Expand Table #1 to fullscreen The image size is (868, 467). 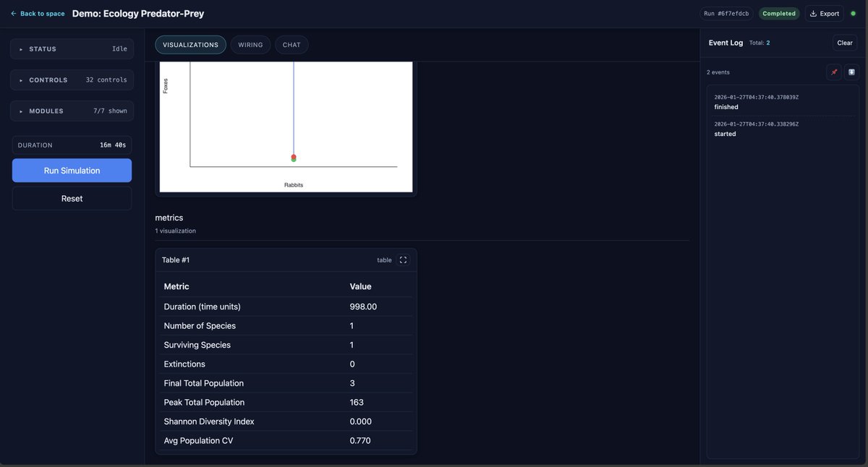tap(403, 260)
